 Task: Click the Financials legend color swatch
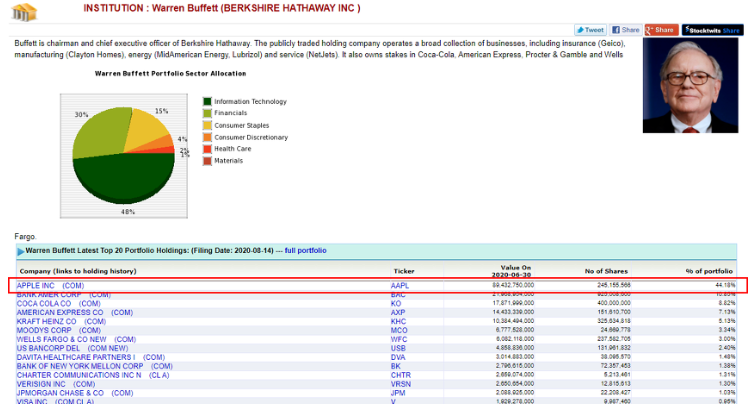tap(207, 114)
